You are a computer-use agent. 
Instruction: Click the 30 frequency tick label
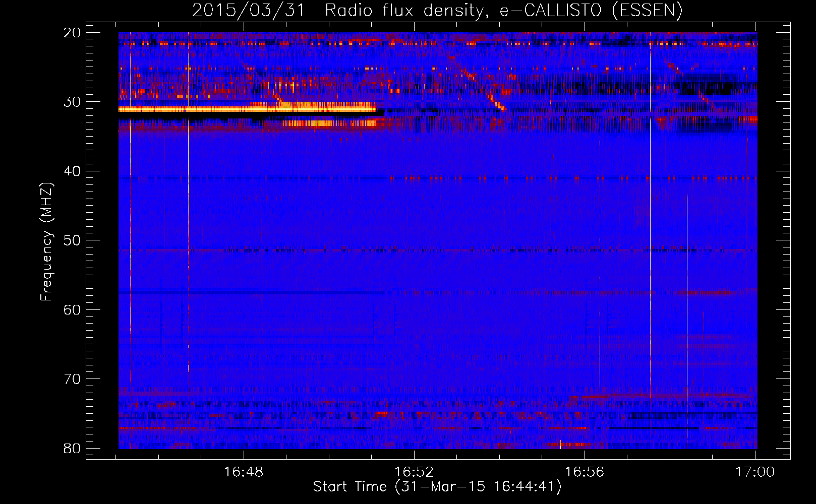coord(73,102)
